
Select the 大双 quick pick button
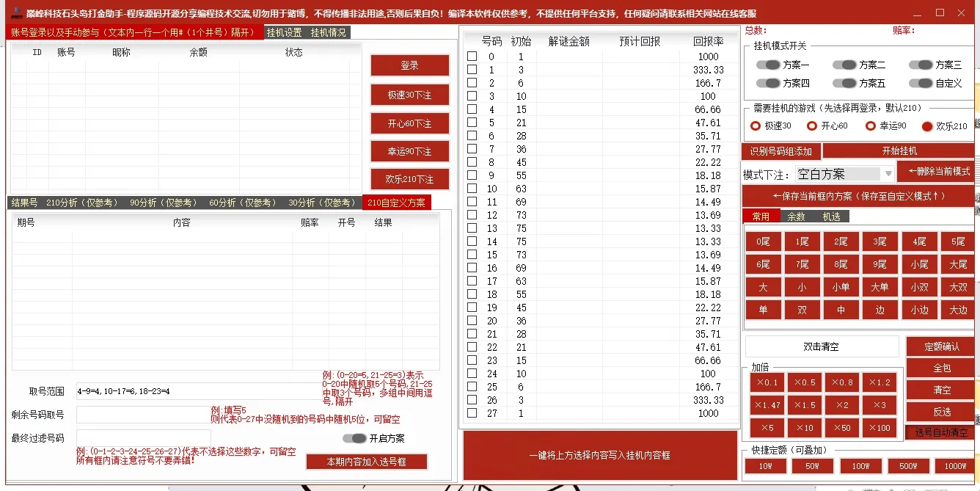957,287
